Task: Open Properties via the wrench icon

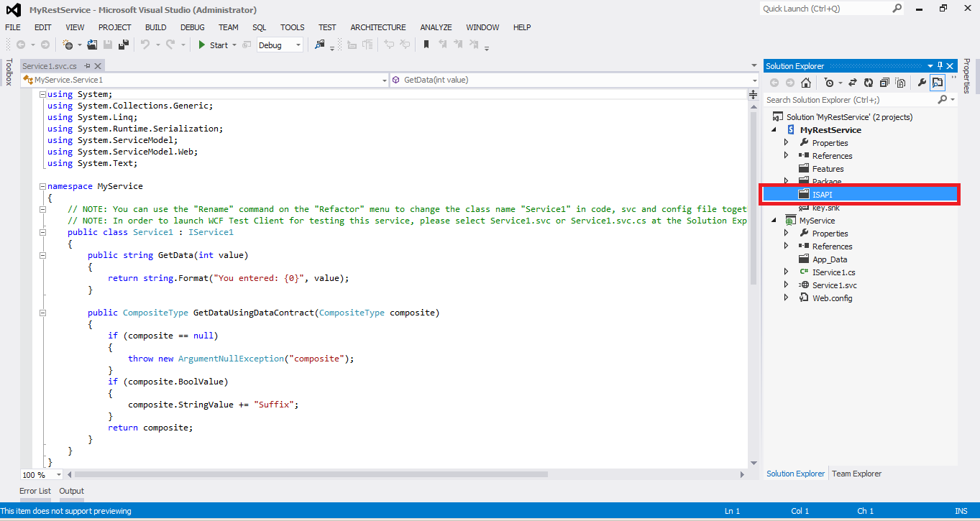Action: coord(923,82)
